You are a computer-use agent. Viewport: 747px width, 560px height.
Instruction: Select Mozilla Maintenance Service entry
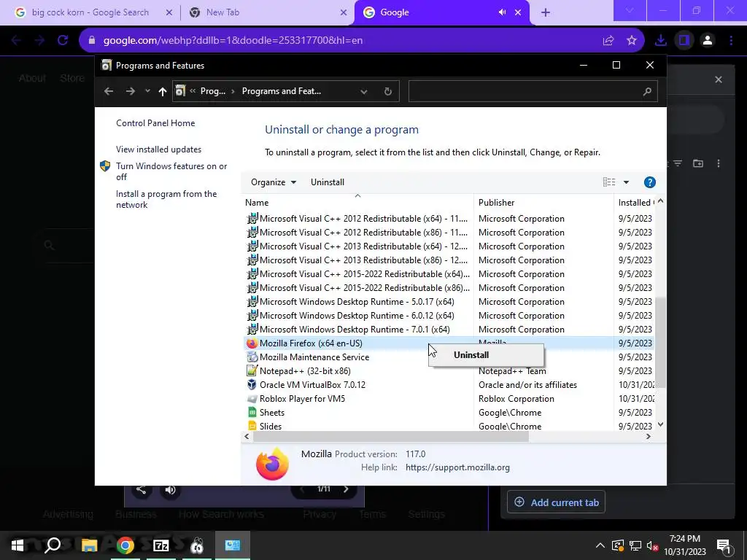(314, 357)
